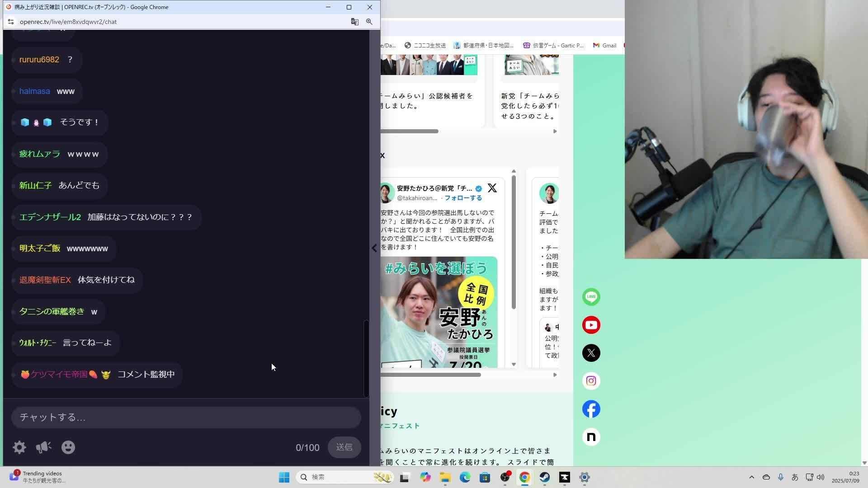Click right arrow of news cards scrollbar
Image resolution: width=868 pixels, height=488 pixels.
click(555, 131)
